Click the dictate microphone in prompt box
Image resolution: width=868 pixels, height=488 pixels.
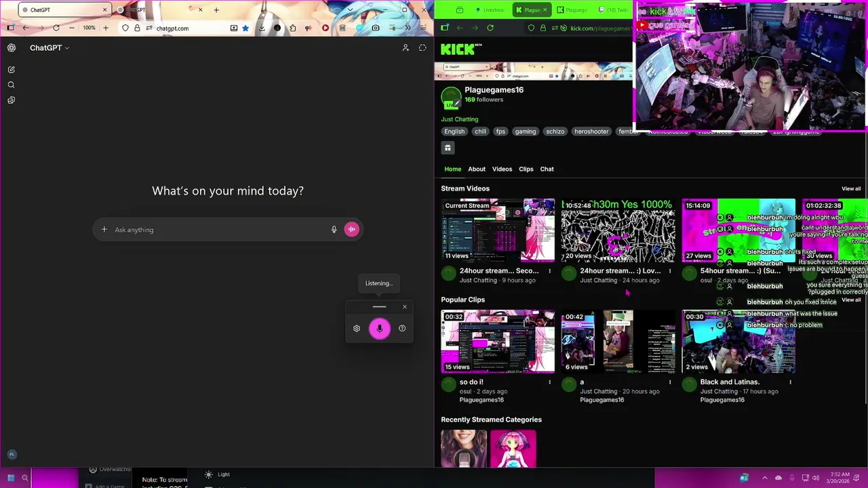point(334,230)
